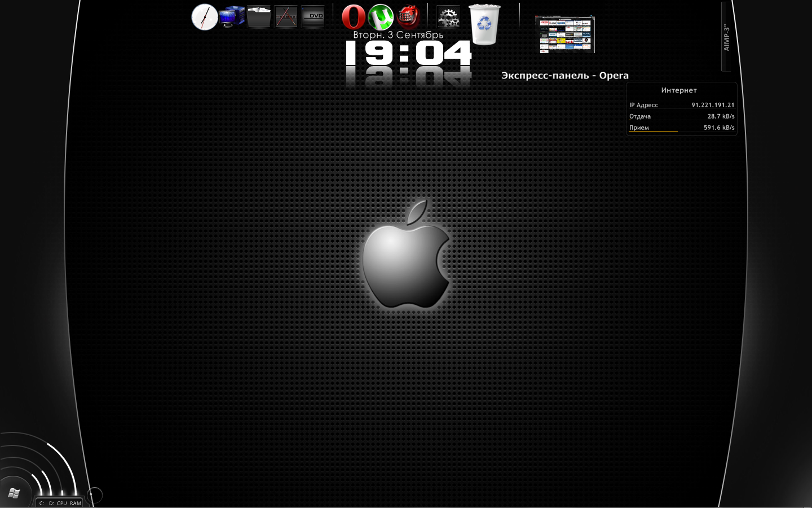812x508 pixels.
Task: Select the IP value 91.221.191.21
Action: [713, 105]
